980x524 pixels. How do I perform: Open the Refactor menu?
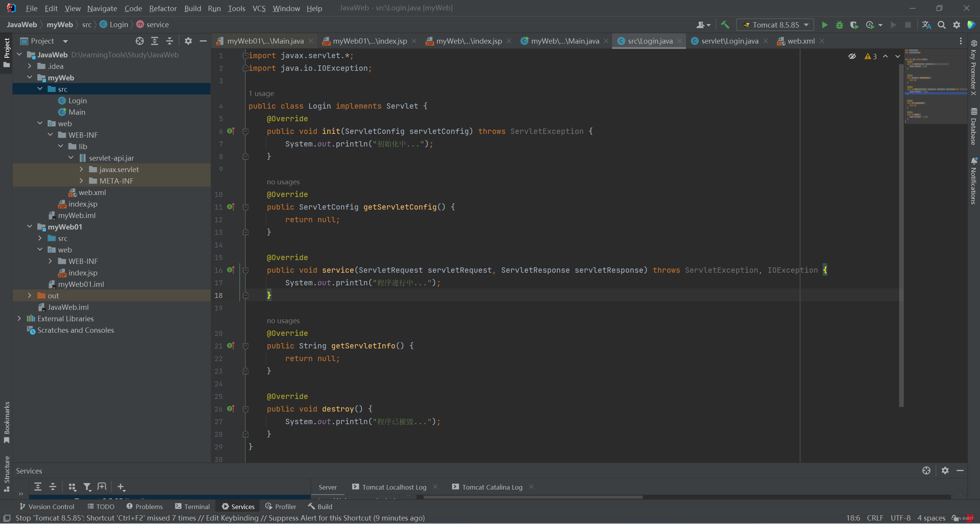click(x=163, y=8)
